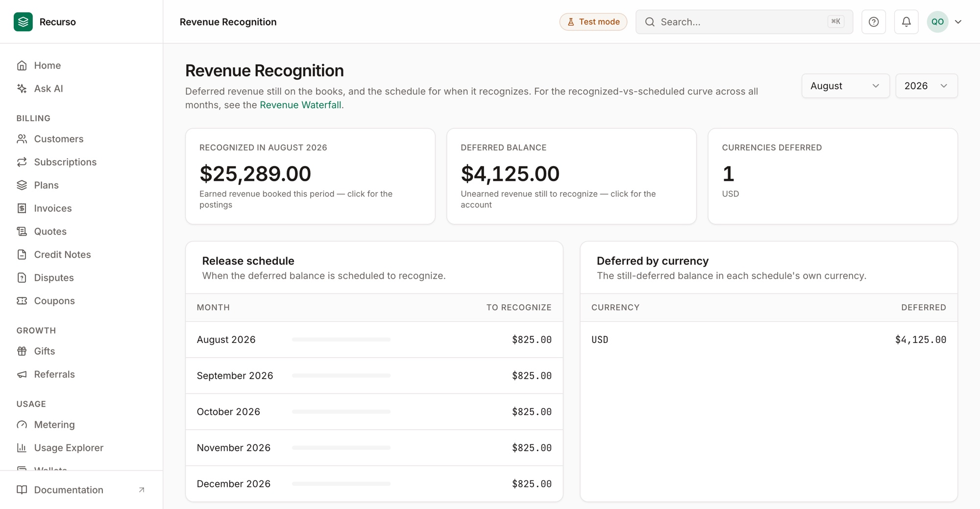This screenshot has width=980, height=509.
Task: Open the 2026 year dropdown
Action: tap(927, 86)
